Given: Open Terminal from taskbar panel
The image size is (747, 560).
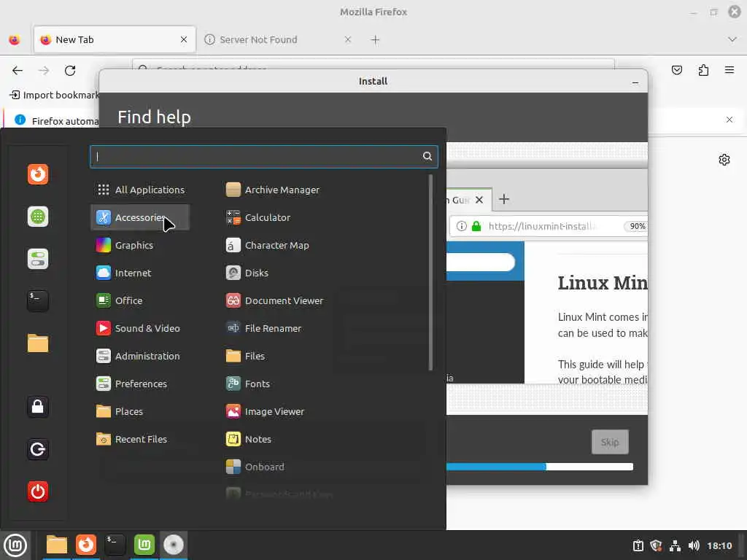Looking at the screenshot, I should [115, 545].
